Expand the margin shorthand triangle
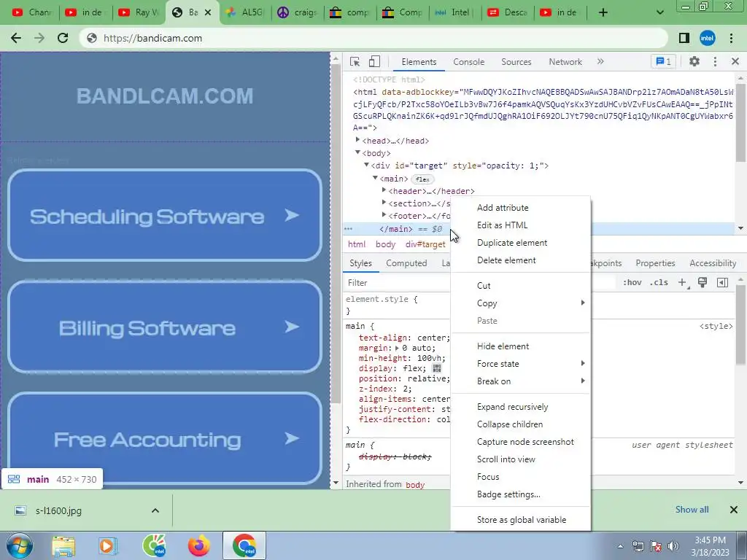The width and height of the screenshot is (747, 560). [x=397, y=348]
